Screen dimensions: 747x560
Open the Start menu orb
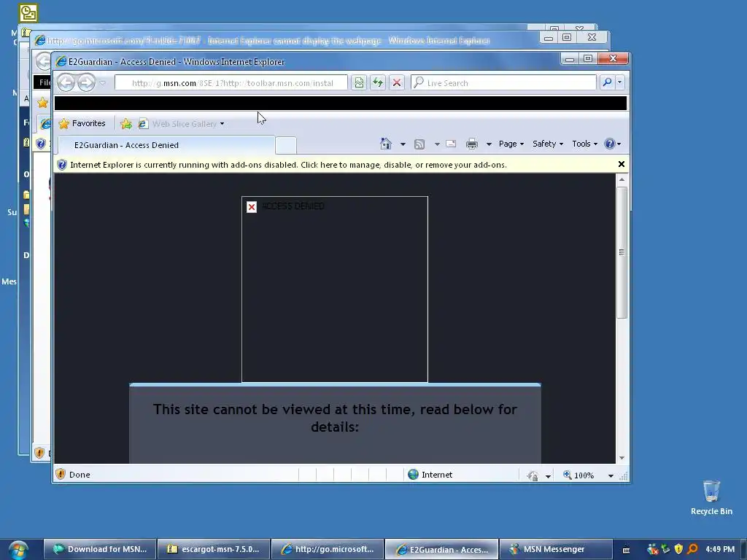18,550
